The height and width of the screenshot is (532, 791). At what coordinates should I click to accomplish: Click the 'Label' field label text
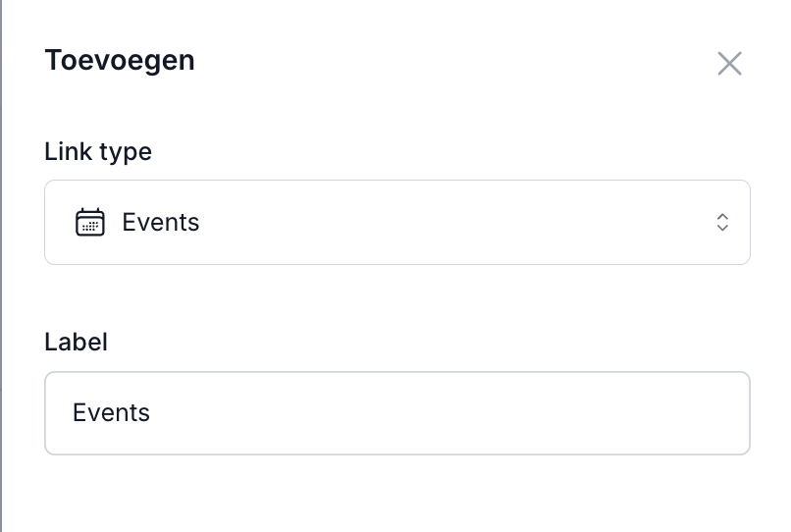tap(76, 342)
